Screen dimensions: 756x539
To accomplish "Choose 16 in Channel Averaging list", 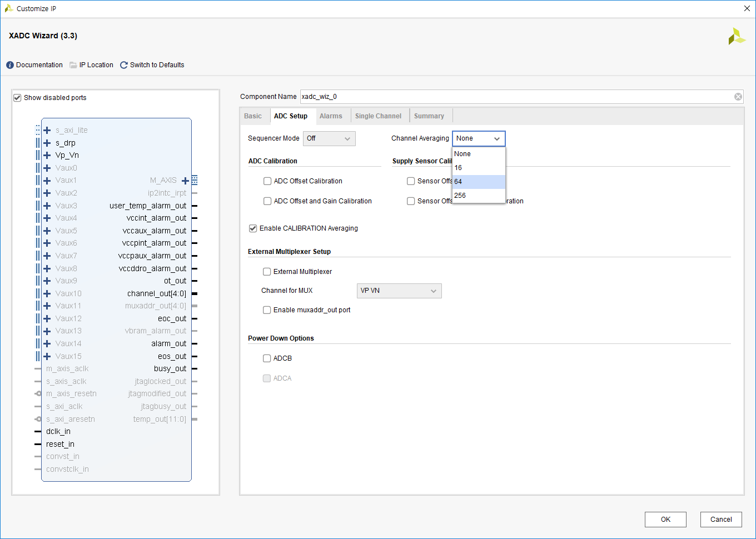I will pos(479,168).
